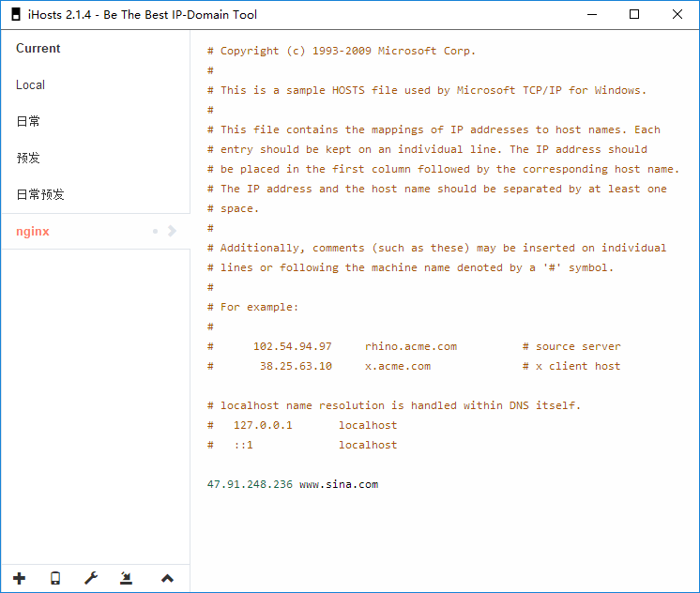This screenshot has width=700, height=593.
Task: Place cursor on the Copyright comment line
Action: tap(342, 51)
